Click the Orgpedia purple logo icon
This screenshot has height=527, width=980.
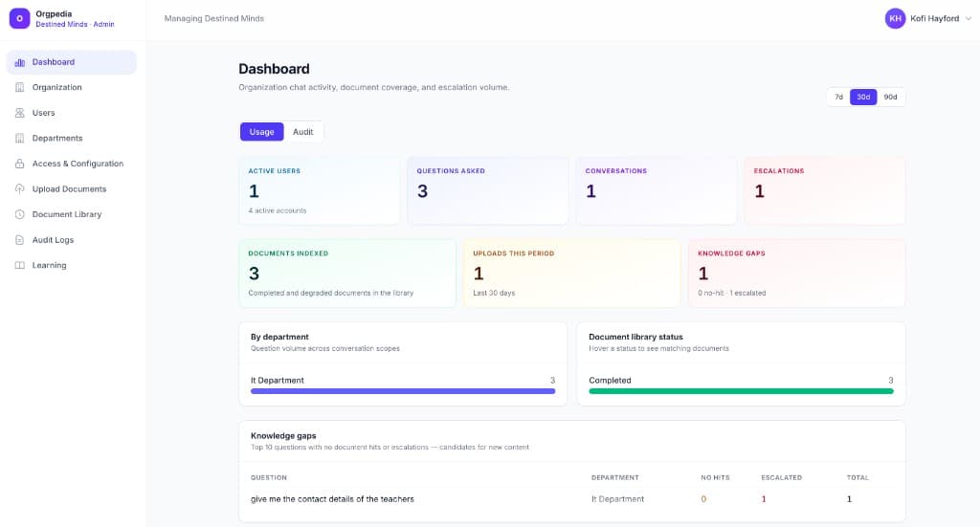(x=19, y=18)
